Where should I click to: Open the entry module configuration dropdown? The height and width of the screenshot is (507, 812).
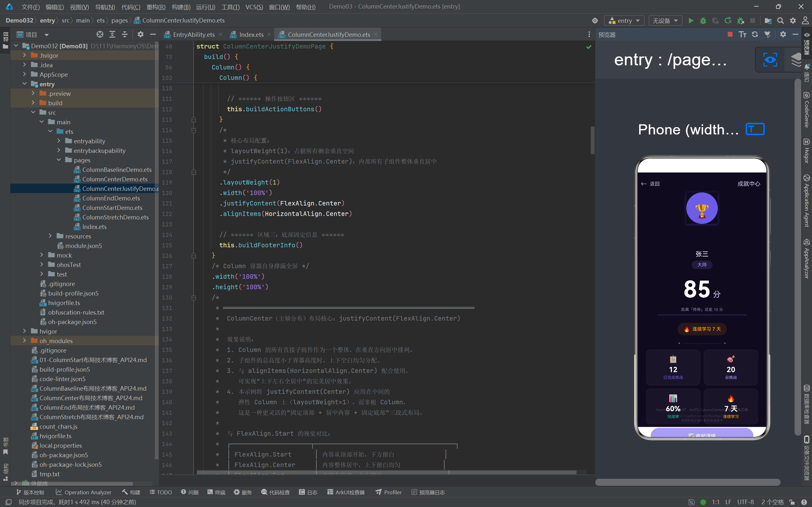(x=624, y=21)
